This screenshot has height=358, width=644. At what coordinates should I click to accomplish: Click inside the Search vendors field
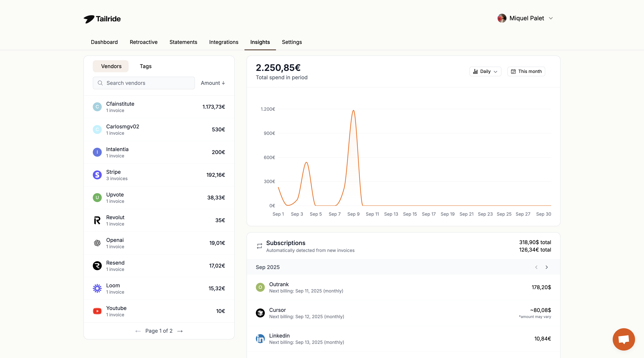pyautogui.click(x=144, y=83)
